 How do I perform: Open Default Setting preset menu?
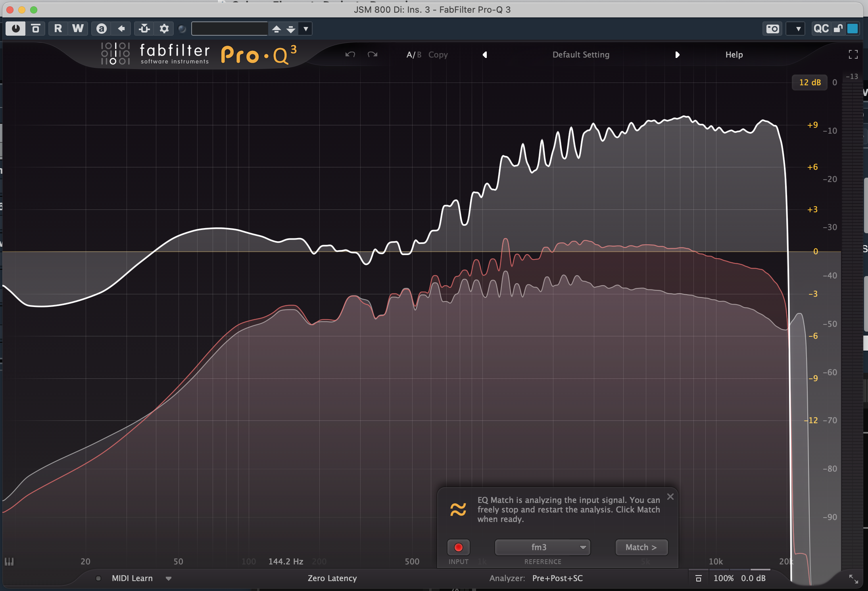coord(581,55)
